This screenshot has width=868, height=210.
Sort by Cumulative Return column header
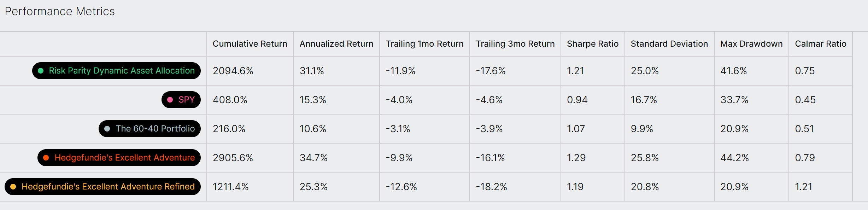click(x=250, y=44)
